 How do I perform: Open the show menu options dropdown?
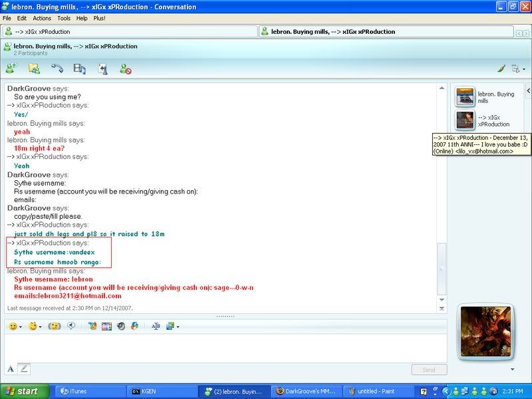coord(518,69)
